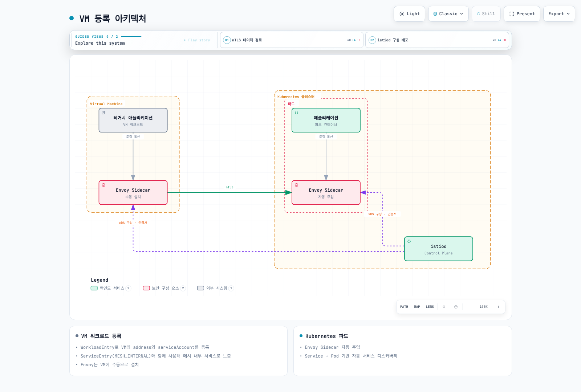Reset zoom via 100% label
Image resolution: width=581 pixels, height=392 pixels.
(x=484, y=307)
